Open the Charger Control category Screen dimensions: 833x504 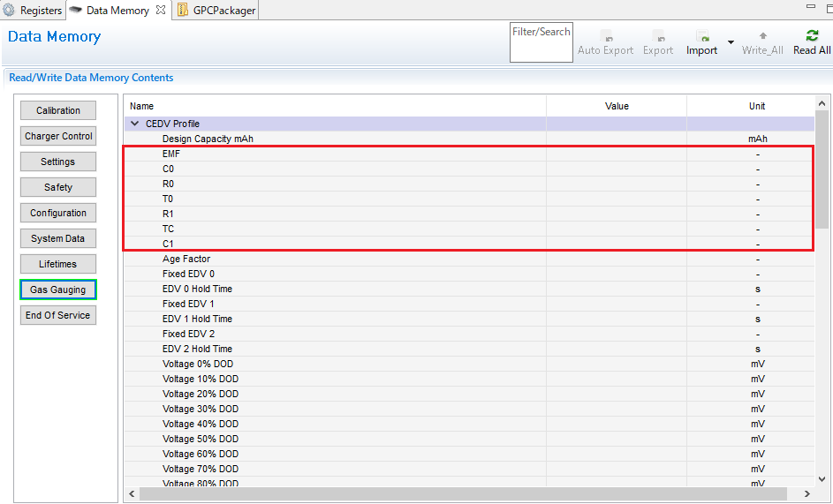coord(58,136)
